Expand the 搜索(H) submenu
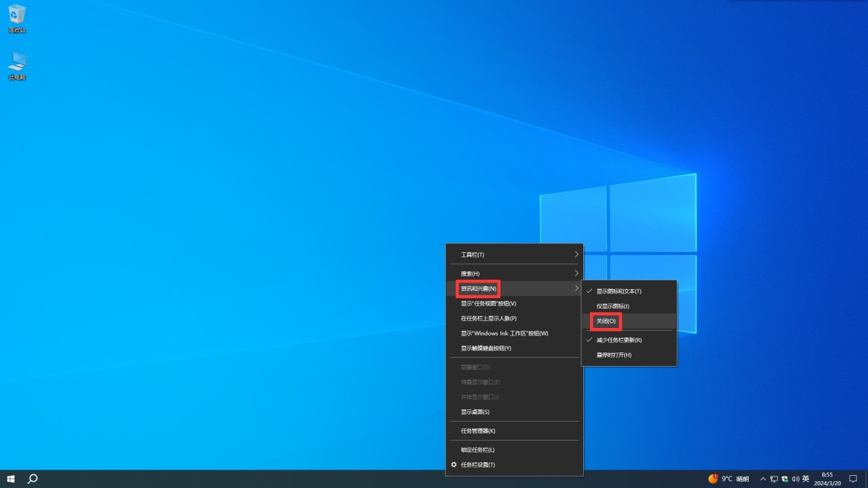The height and width of the screenshot is (488, 868). 514,273
